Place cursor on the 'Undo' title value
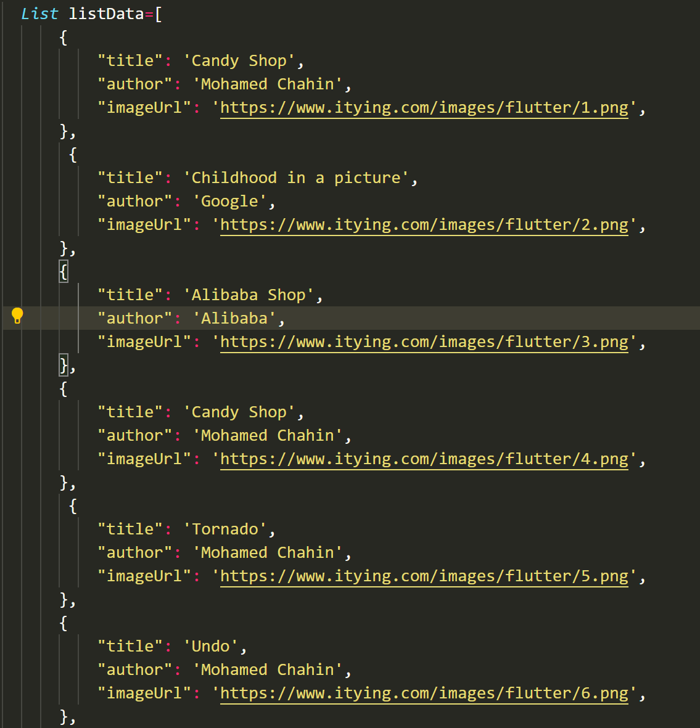This screenshot has height=728, width=700. tap(211, 647)
